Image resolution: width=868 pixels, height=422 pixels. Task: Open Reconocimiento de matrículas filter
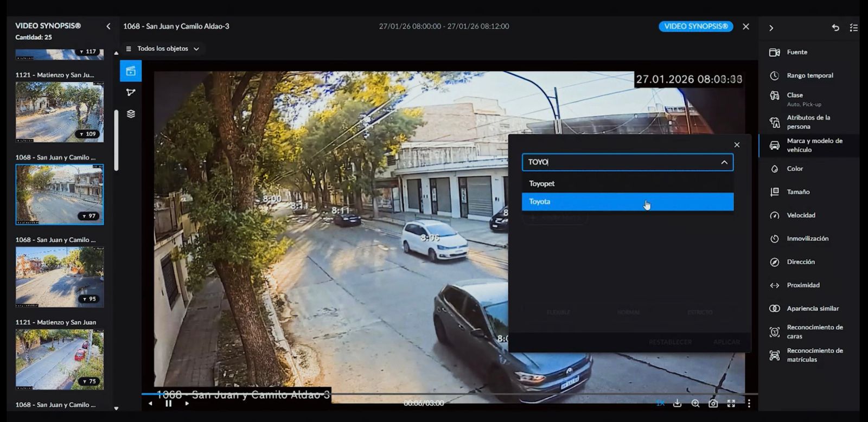pos(814,355)
